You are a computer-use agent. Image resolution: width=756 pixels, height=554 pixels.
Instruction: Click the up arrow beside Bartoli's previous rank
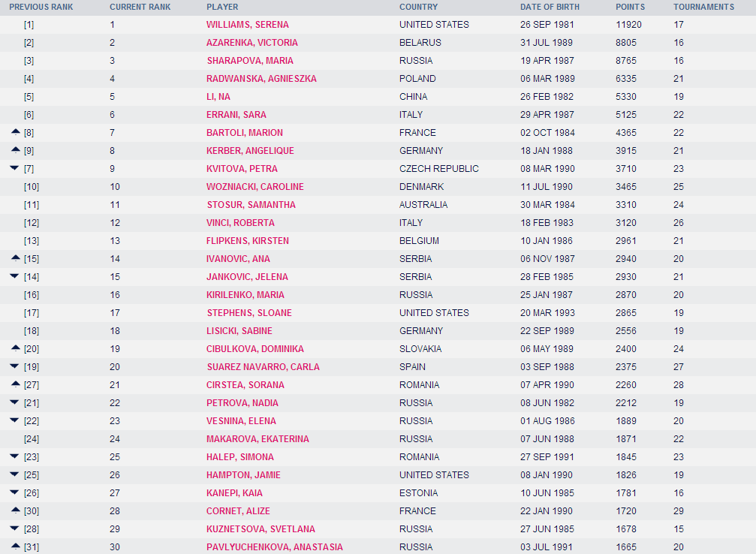(x=16, y=131)
